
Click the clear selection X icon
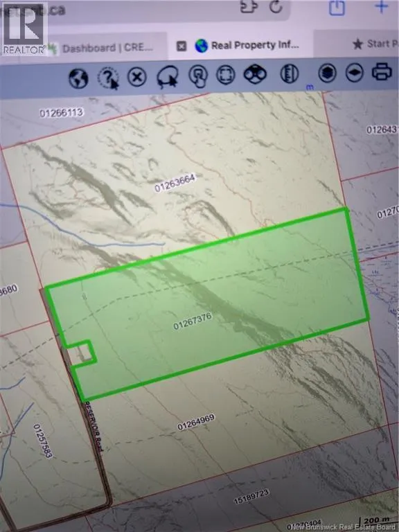click(137, 77)
